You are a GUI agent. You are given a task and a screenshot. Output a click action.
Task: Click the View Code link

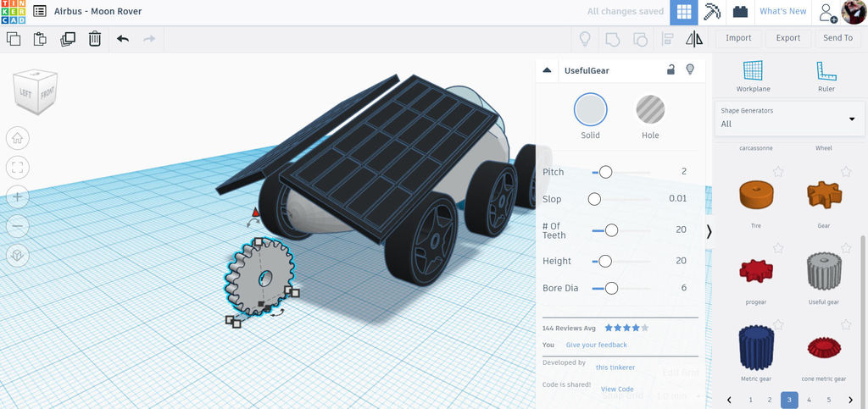pyautogui.click(x=617, y=390)
